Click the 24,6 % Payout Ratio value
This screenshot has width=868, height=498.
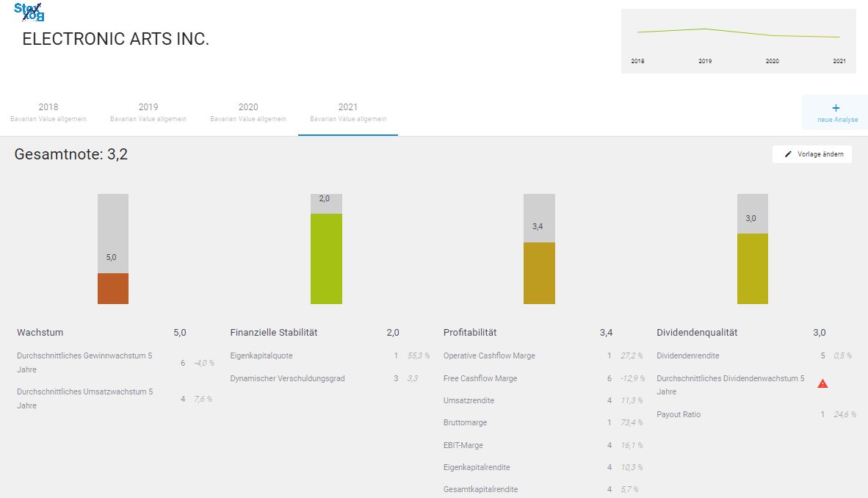click(x=845, y=414)
